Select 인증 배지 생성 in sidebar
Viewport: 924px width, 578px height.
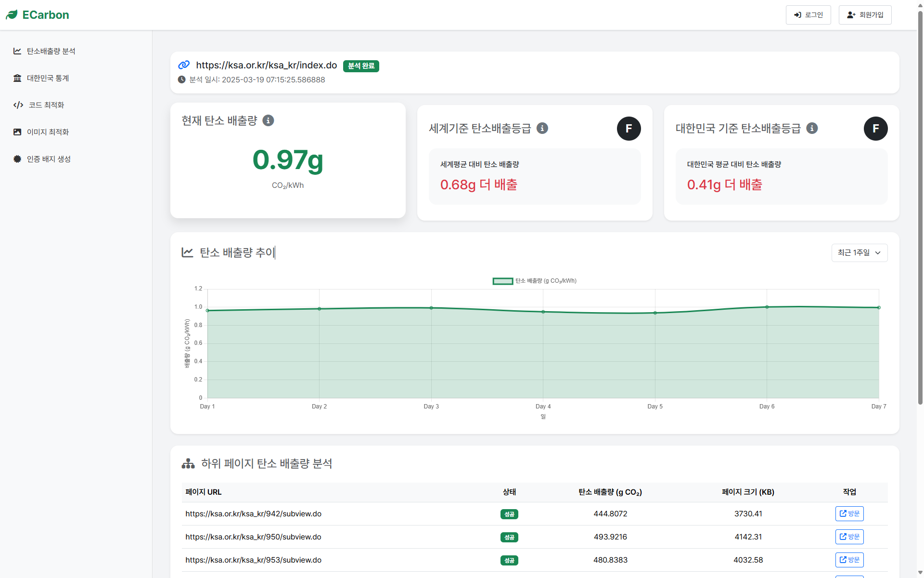pos(49,159)
